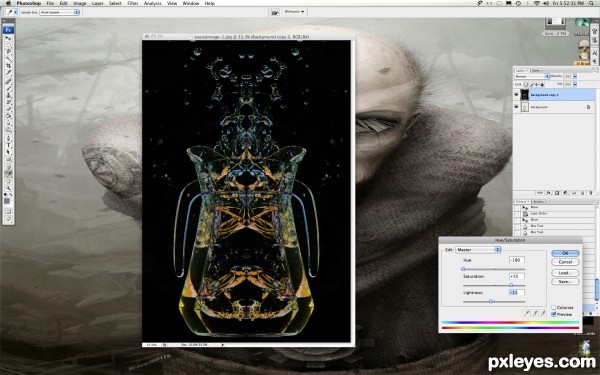
Task: Click Cancel in Hue/Saturation dialog
Action: pos(565,262)
